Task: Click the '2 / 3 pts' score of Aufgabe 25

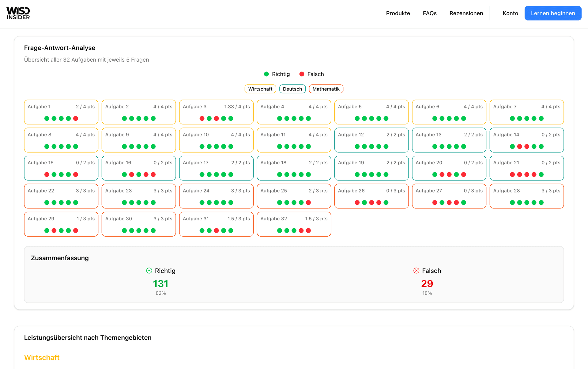Action: [x=318, y=191]
